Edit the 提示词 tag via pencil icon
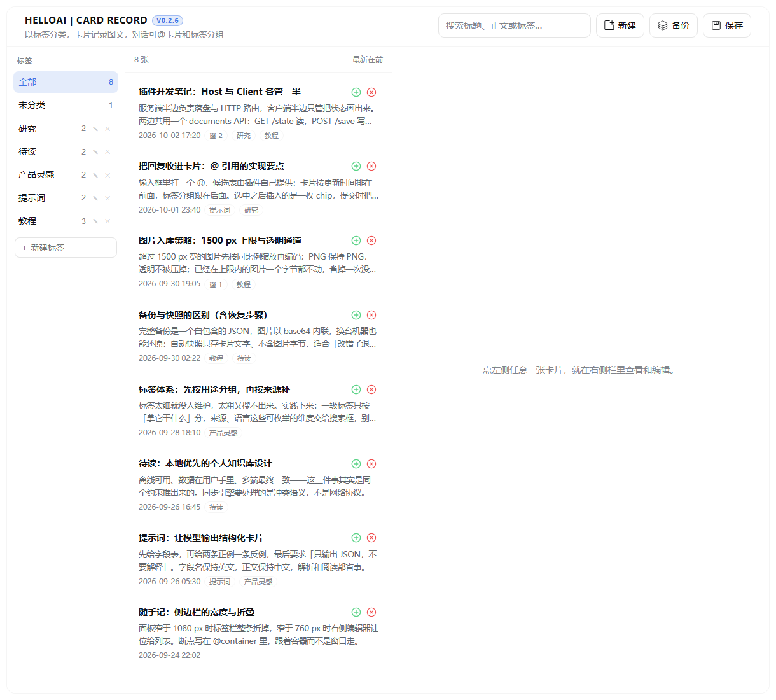This screenshot has width=776, height=700. (x=95, y=198)
